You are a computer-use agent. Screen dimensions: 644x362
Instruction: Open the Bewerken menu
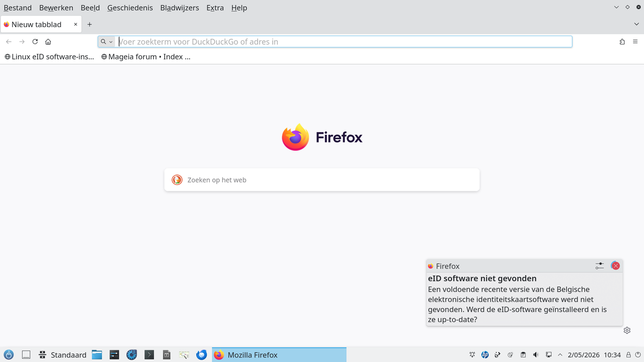[x=56, y=8]
